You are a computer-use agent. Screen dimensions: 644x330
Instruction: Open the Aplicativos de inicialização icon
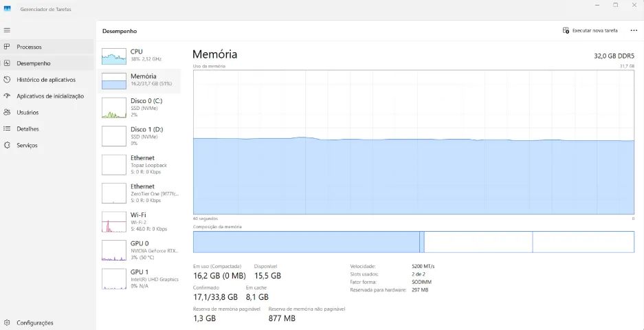pyautogui.click(x=7, y=96)
